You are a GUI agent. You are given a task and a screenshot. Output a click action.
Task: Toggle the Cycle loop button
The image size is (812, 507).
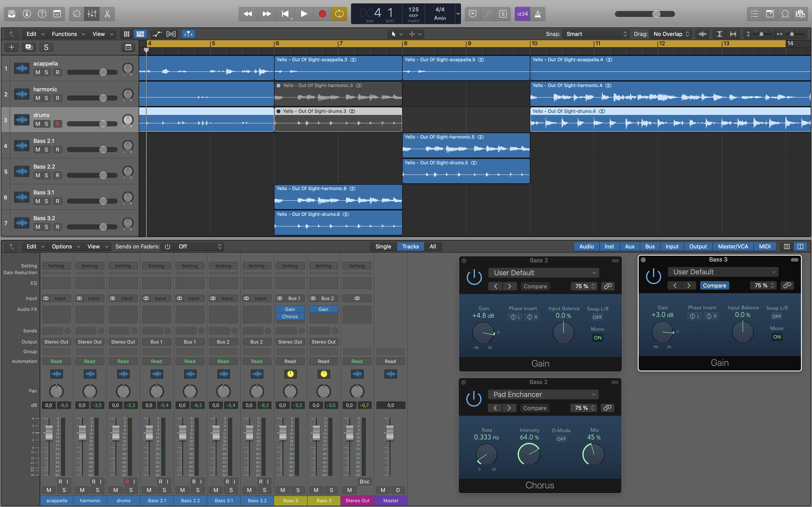point(339,14)
